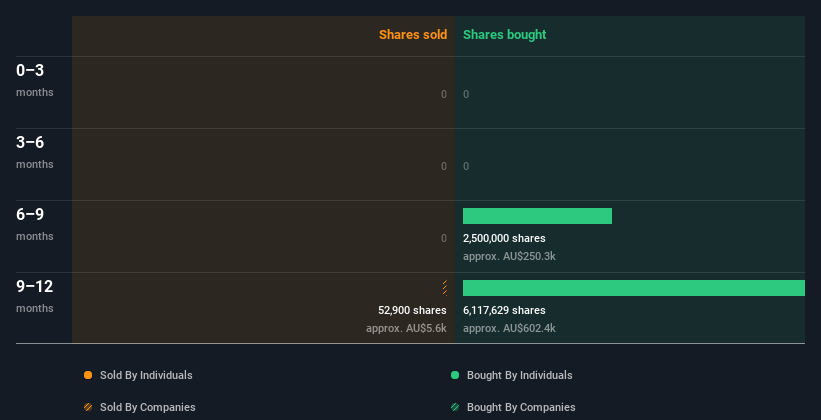Screen dimensions: 821x420
Task: Click the green Bought By Individuals legend dot
Action: coord(455,375)
